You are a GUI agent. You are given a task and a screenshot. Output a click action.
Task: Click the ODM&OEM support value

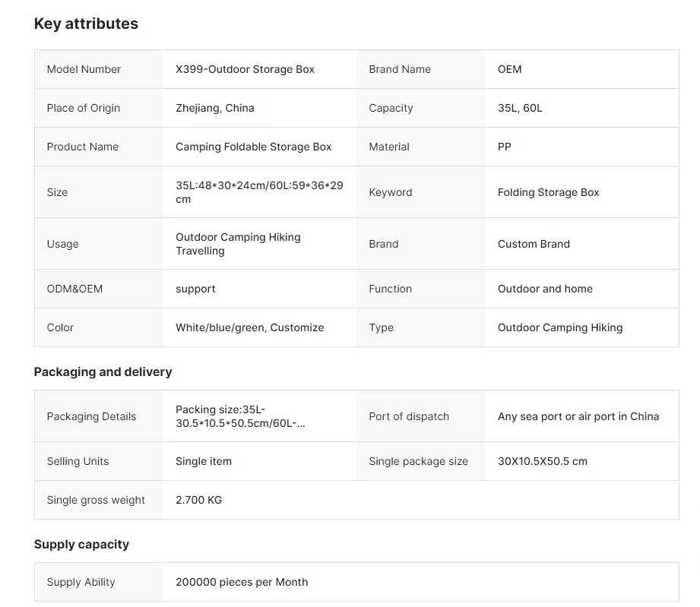(195, 289)
